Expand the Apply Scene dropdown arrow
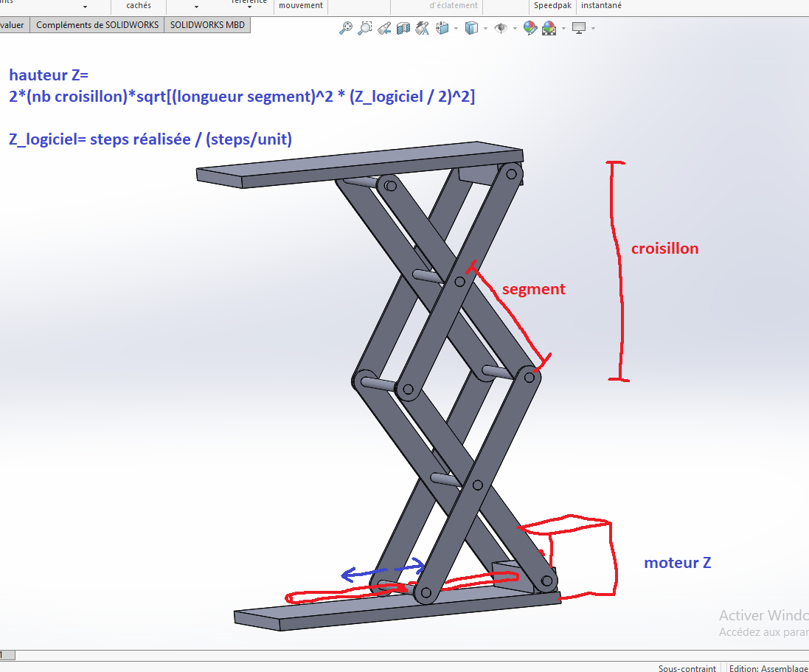The image size is (809, 672). click(x=563, y=28)
